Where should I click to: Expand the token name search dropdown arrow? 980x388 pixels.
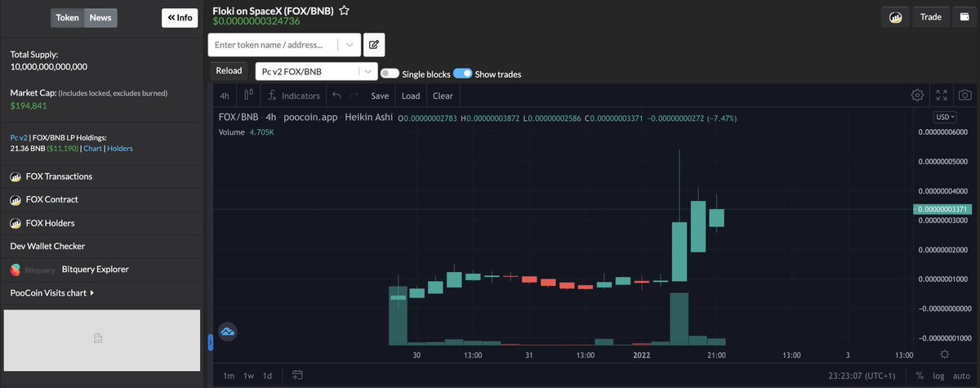pos(350,44)
